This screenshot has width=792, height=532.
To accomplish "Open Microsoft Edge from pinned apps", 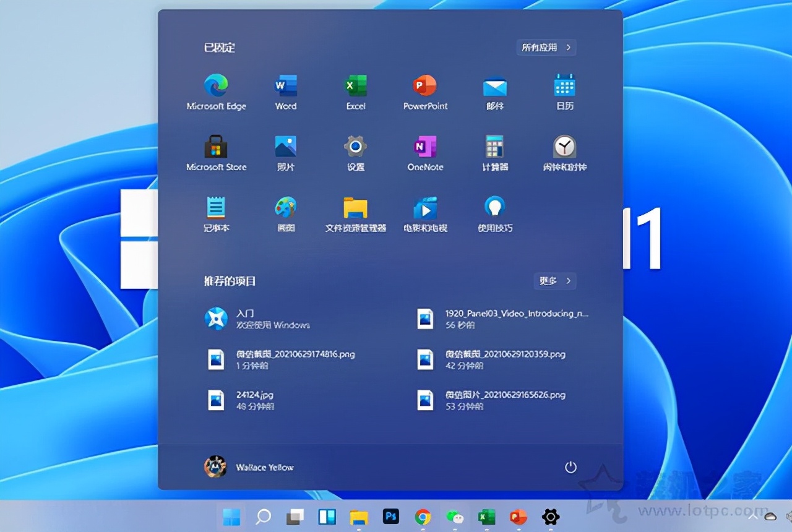I will click(x=216, y=85).
